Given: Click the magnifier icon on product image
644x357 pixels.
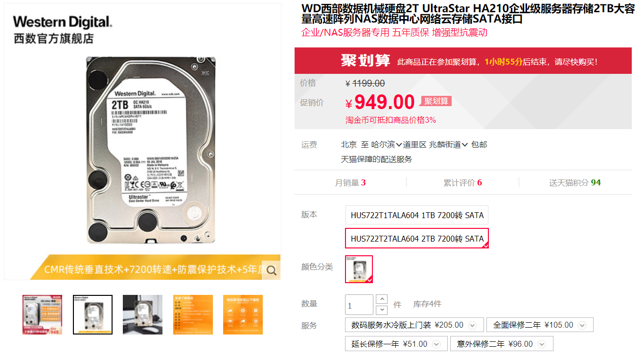Looking at the screenshot, I should click(x=271, y=270).
